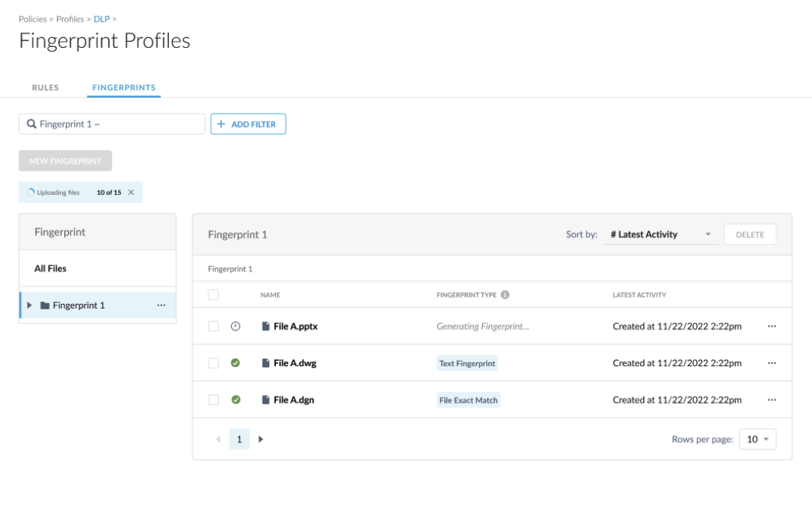Screen dimensions: 812x532
Task: Open the Sort by Latest Activity dropdown
Action: coord(660,235)
